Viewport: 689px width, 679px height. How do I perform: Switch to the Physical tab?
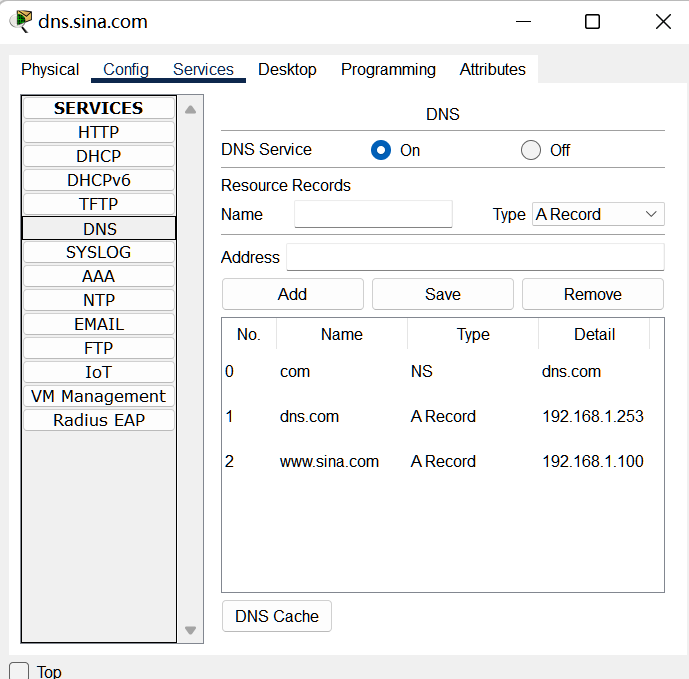click(x=50, y=69)
